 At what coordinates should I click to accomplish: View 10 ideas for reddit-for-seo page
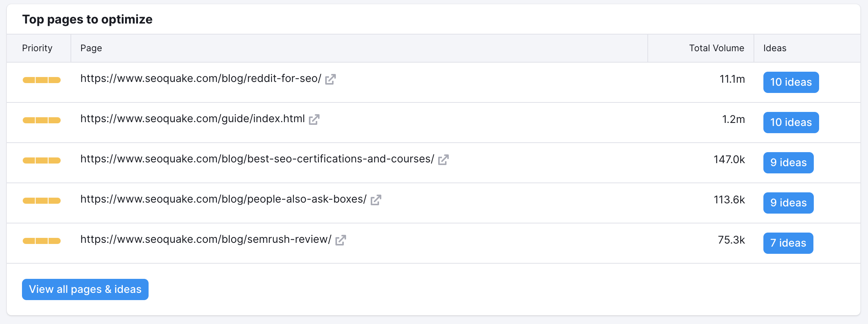(x=791, y=82)
